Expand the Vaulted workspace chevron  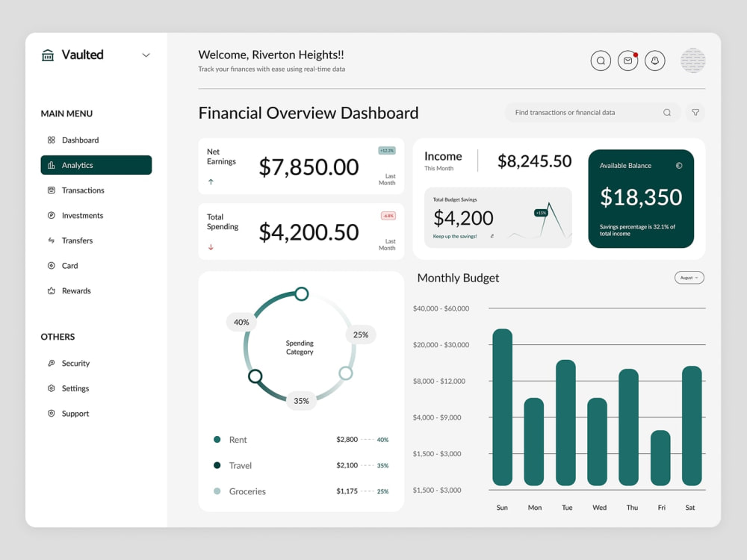pos(146,55)
